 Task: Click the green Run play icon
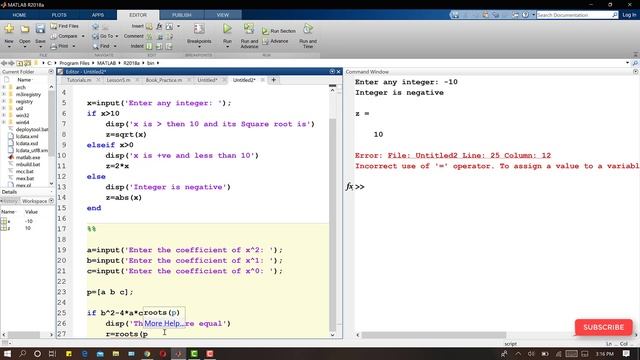(227, 29)
